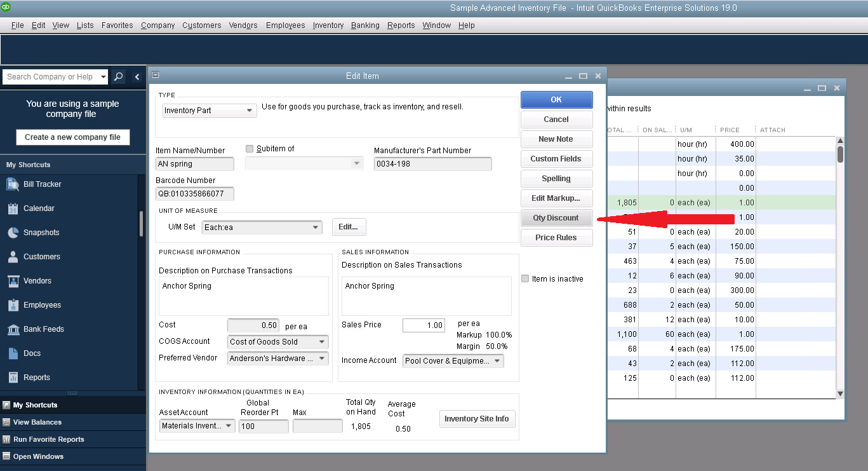868x471 pixels.
Task: Click Edit Markup button
Action: click(557, 198)
